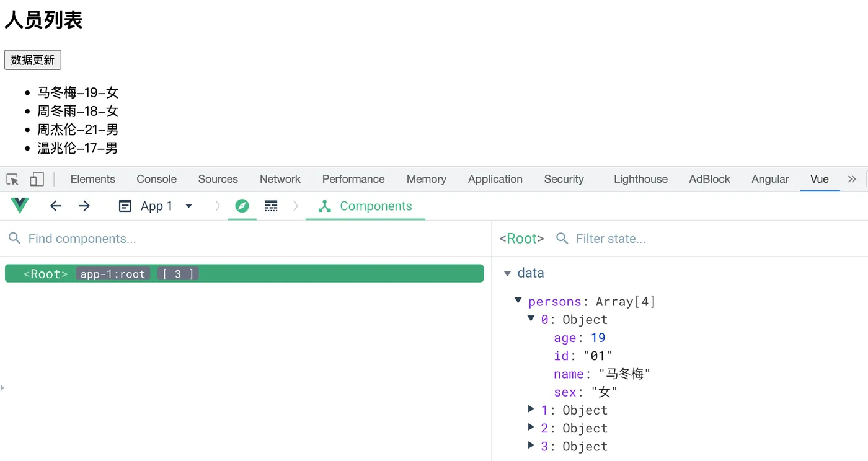The width and height of the screenshot is (868, 461).
Task: Click list item 周冬雨-18-女
Action: point(77,111)
